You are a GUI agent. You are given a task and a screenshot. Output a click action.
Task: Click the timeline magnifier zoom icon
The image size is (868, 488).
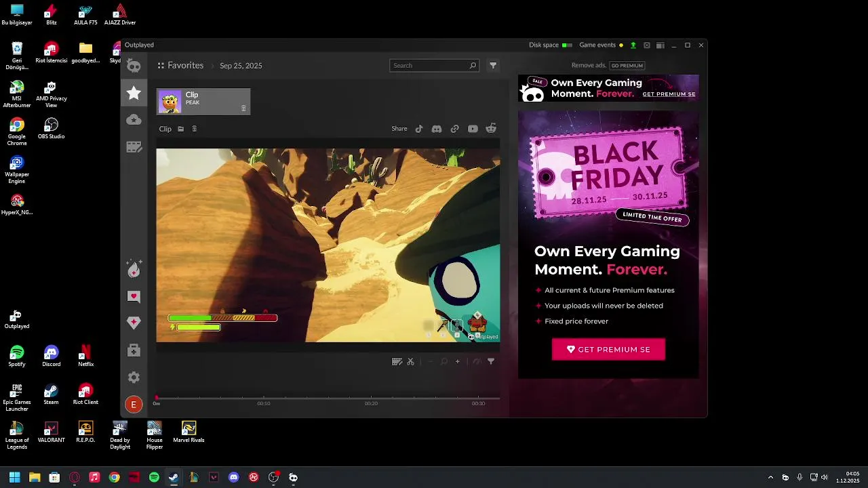coord(444,361)
